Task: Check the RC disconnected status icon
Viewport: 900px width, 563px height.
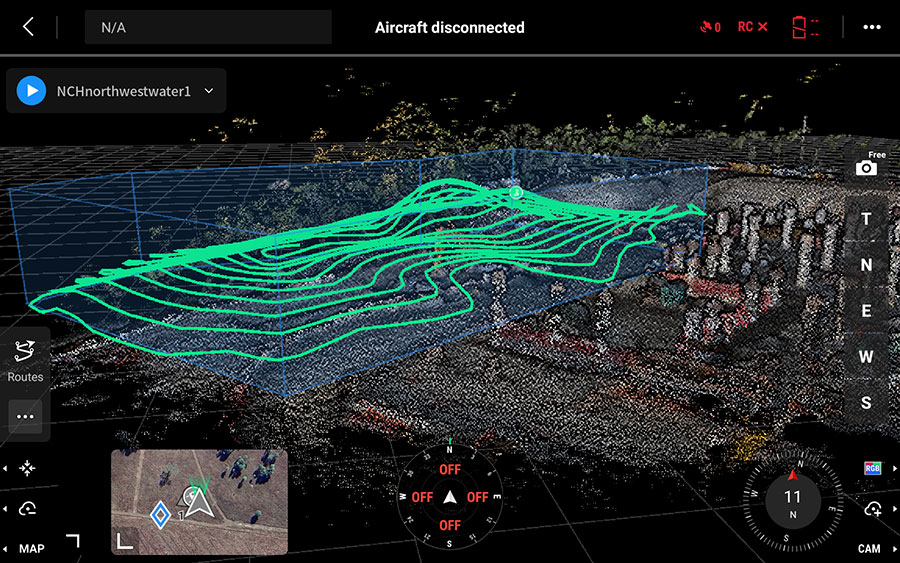Action: 752,27
